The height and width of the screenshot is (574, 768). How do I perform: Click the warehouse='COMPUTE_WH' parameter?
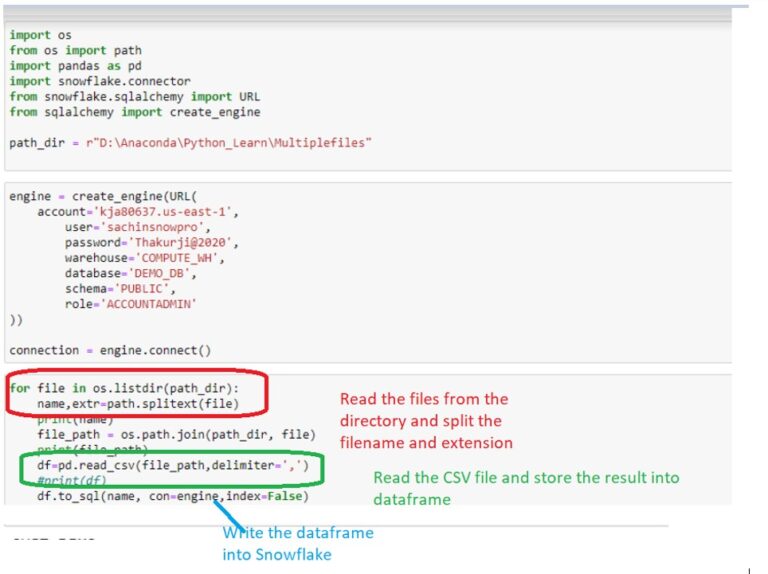145,258
